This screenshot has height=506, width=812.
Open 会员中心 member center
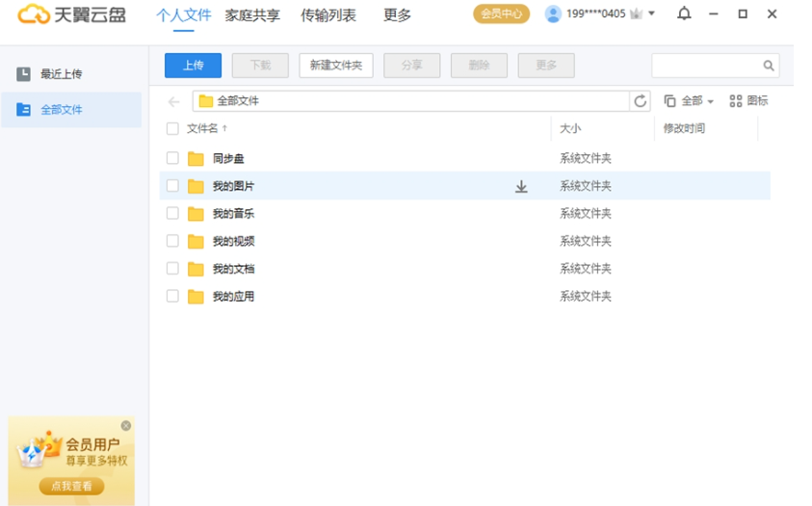(x=501, y=14)
